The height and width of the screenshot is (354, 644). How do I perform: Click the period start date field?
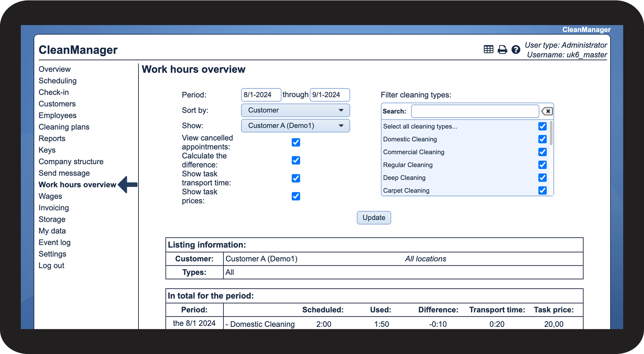pos(261,95)
